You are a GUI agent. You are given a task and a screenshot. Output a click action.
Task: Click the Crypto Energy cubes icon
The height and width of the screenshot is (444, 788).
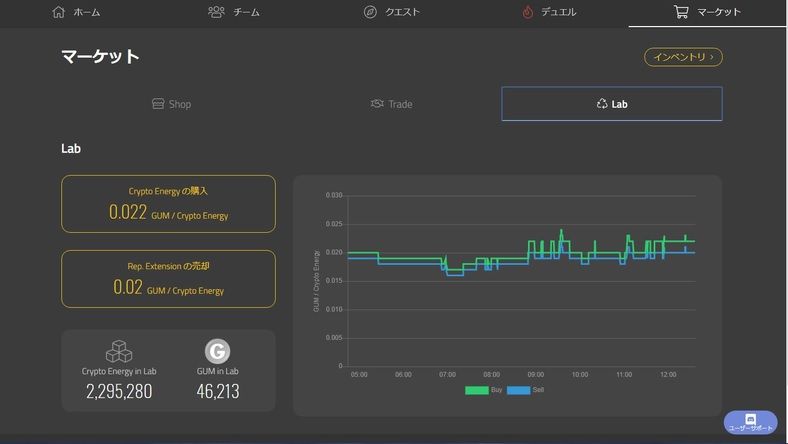(x=119, y=351)
